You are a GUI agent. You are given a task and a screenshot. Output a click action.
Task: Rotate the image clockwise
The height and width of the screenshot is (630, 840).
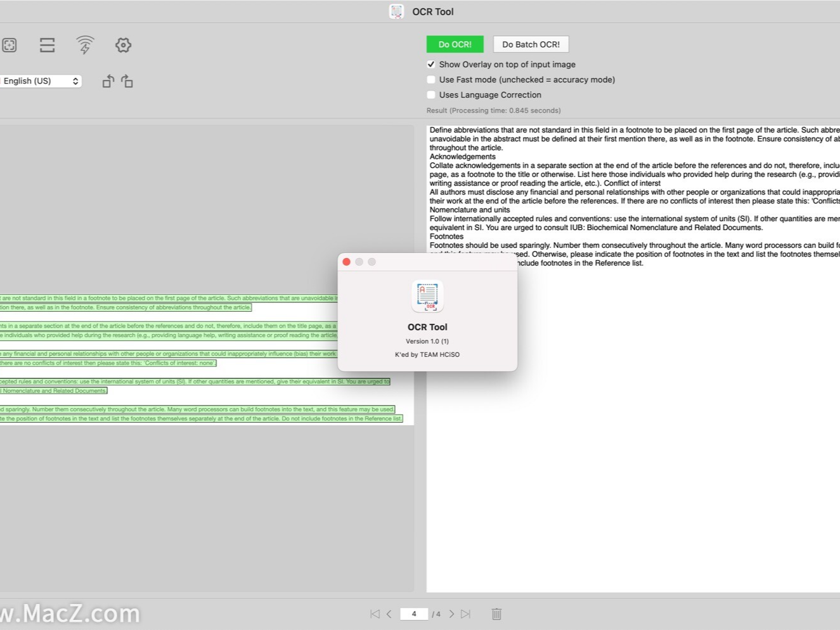click(x=127, y=80)
